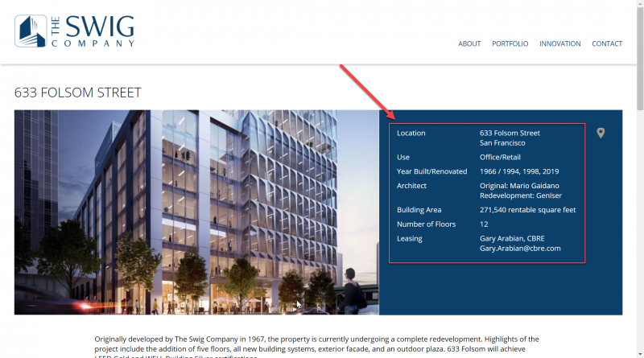Click The Swig Company logo

point(74,31)
